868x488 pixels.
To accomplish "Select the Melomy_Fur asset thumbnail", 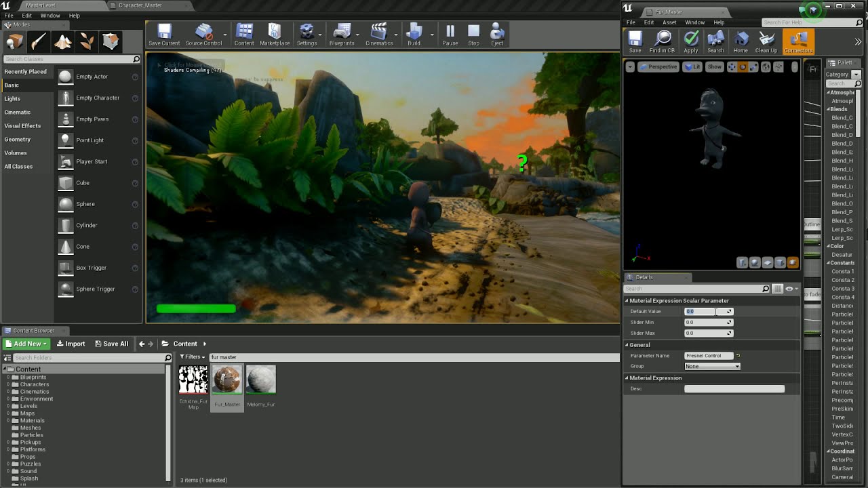I will [x=261, y=380].
